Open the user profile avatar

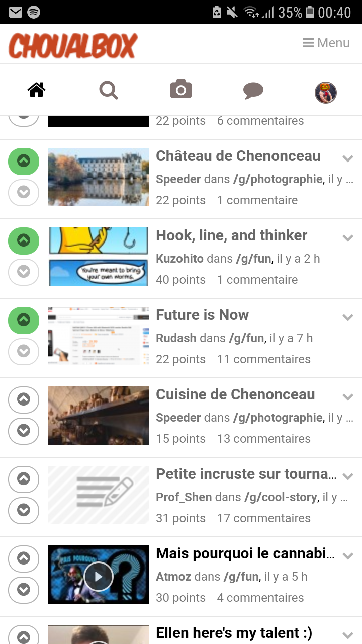pos(325,92)
